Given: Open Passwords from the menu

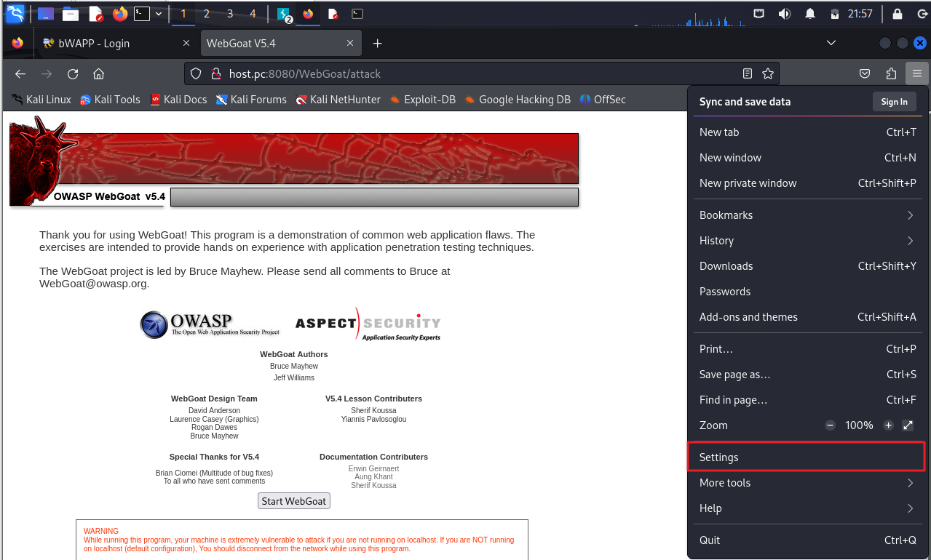Looking at the screenshot, I should tap(808, 292).
